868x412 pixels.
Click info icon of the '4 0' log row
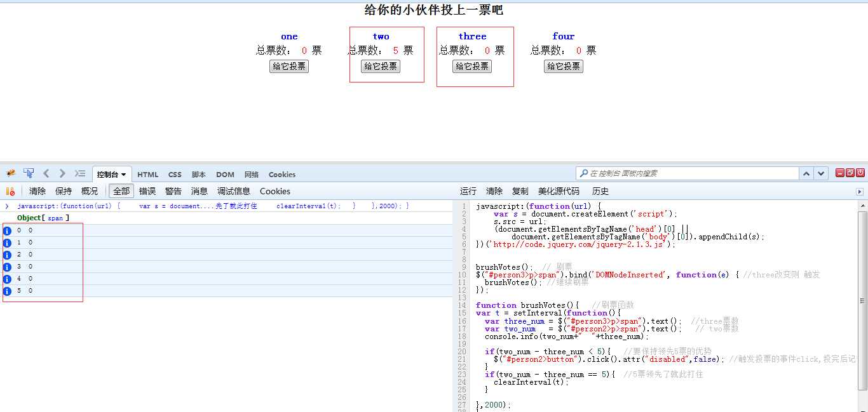[8, 279]
